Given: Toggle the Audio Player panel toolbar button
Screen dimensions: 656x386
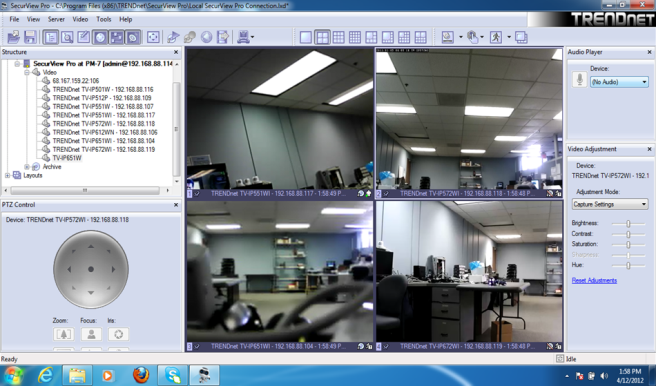Looking at the screenshot, I should click(x=133, y=37).
